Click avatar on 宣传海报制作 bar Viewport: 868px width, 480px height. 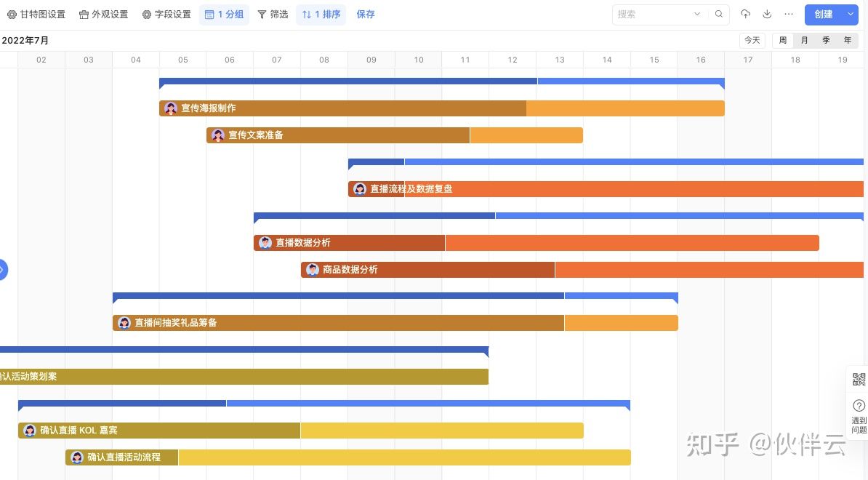tap(171, 108)
